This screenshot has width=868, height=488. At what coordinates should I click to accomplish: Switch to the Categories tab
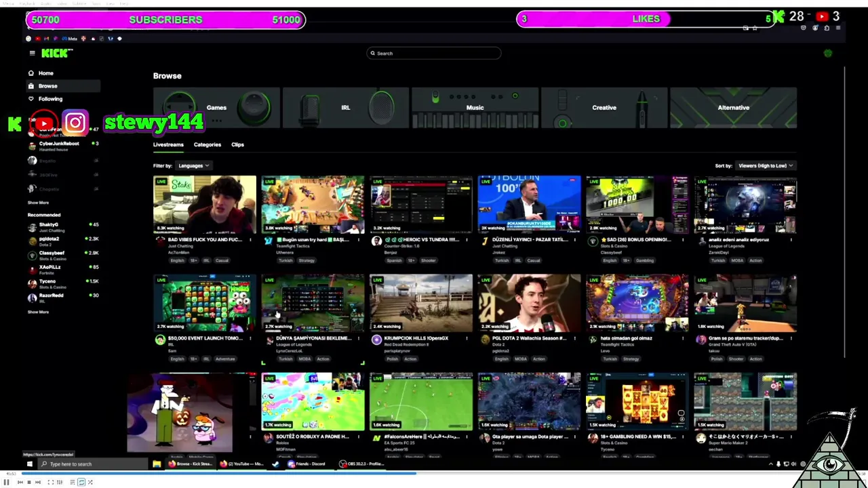(x=208, y=144)
